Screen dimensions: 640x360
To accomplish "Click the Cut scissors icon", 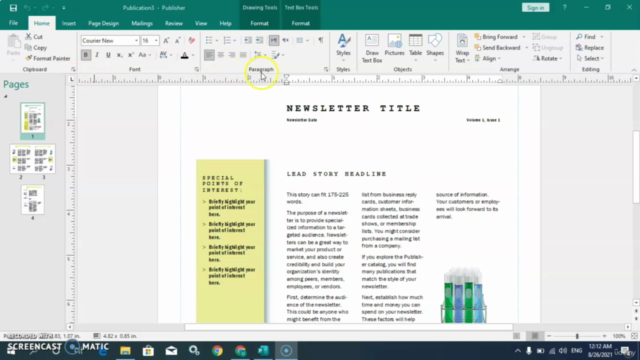I will pyautogui.click(x=29, y=37).
